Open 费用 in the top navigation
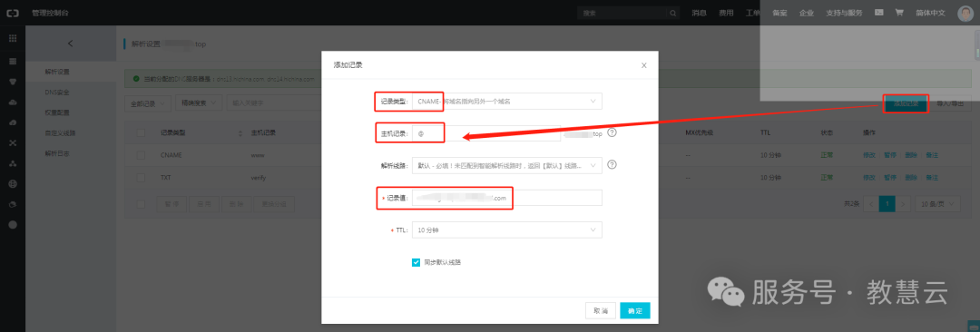Viewport: 980px width, 332px height. [x=726, y=13]
